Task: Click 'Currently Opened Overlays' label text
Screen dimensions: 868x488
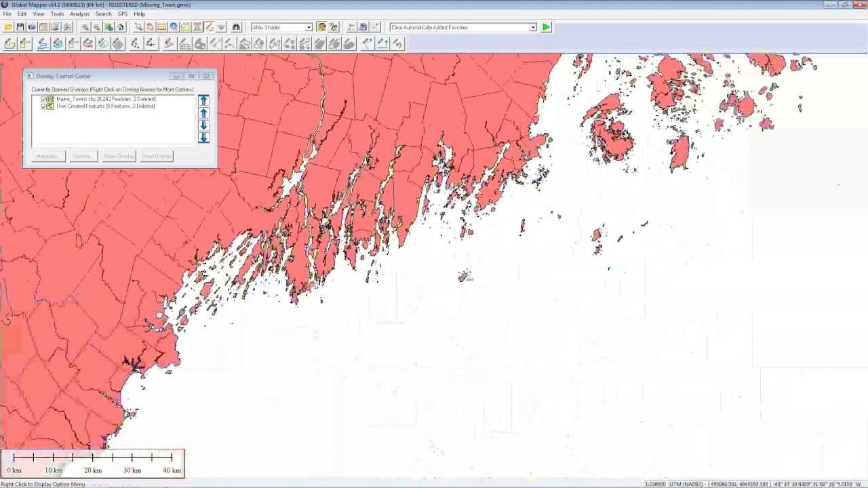Action: click(x=112, y=89)
